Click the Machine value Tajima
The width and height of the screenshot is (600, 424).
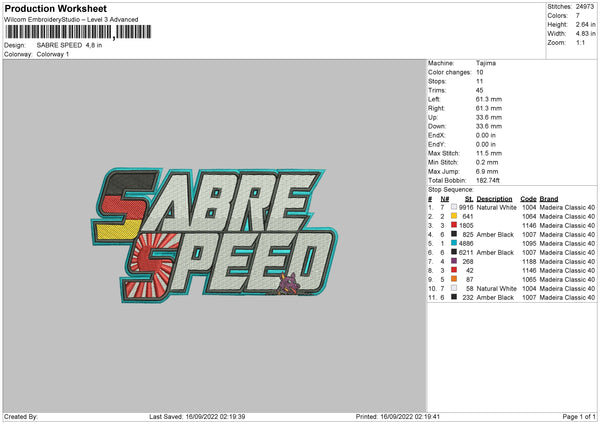click(486, 63)
